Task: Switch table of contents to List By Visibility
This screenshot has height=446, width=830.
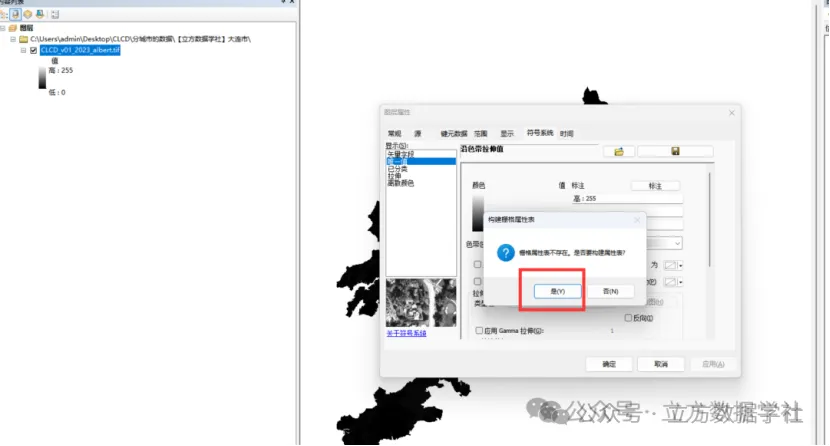Action: (x=28, y=14)
